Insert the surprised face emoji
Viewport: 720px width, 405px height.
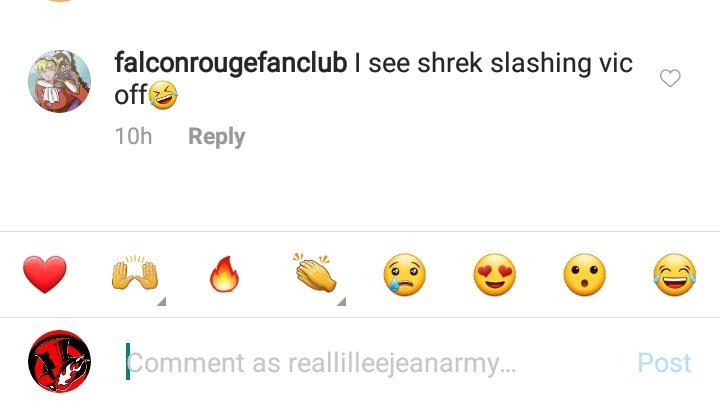(585, 275)
